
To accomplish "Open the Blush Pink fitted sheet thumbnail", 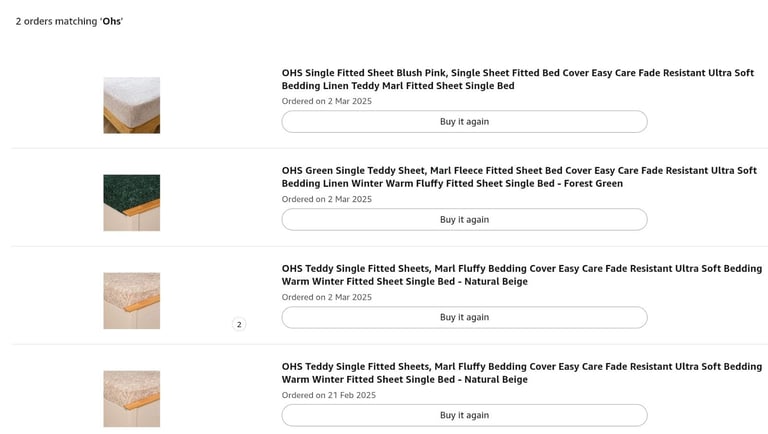I will 131,105.
